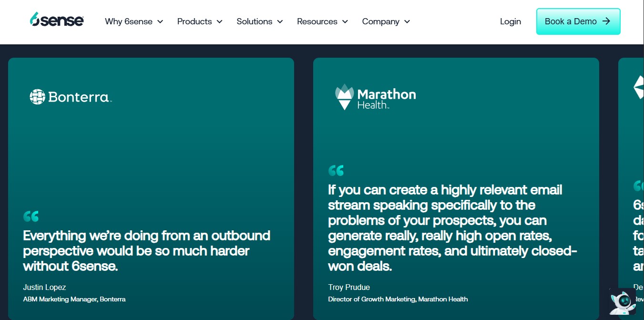This screenshot has width=644, height=320.
Task: Expand the Products chevron
Action: pyautogui.click(x=219, y=21)
